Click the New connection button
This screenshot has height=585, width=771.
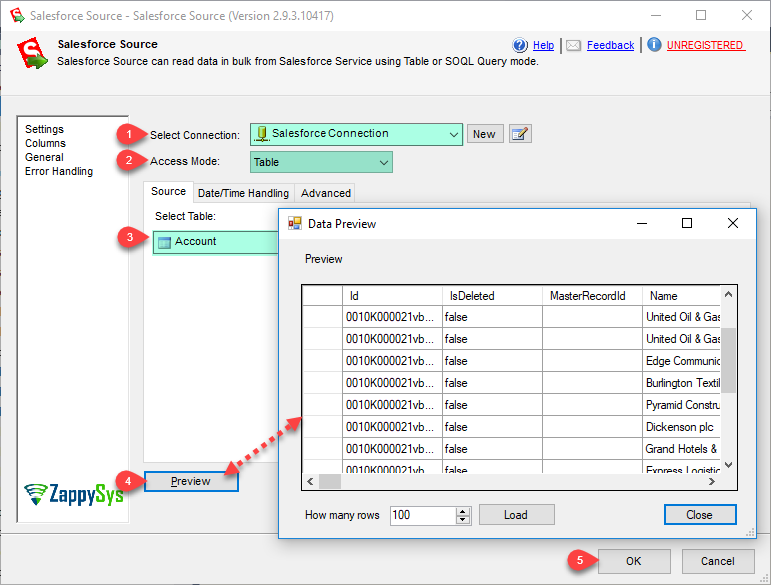click(x=484, y=134)
